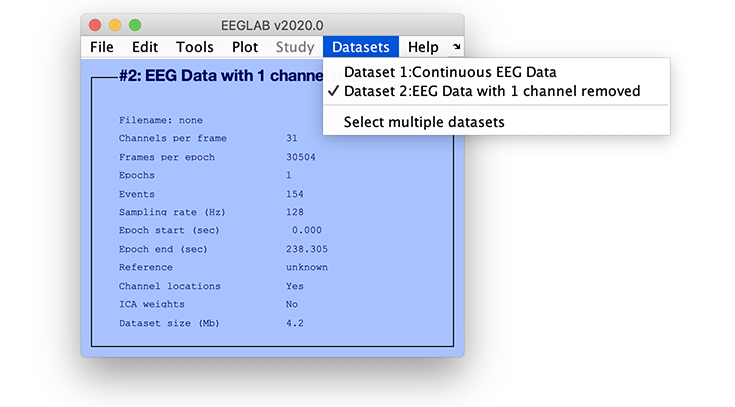This screenshot has width=735, height=407.
Task: Close the EEGLAB window with red button
Action: [95, 24]
